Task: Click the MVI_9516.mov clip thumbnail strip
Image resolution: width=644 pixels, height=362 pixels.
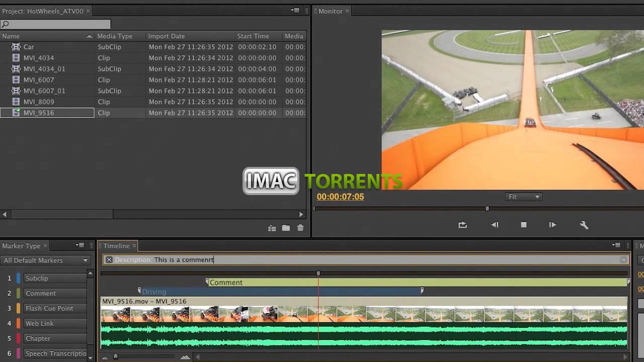Action: point(364,314)
